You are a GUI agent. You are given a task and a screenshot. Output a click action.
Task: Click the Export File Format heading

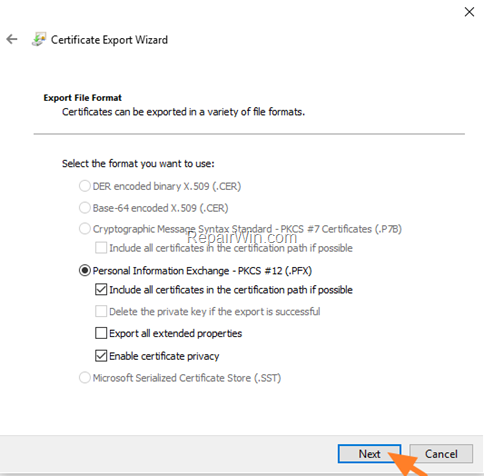coord(82,98)
